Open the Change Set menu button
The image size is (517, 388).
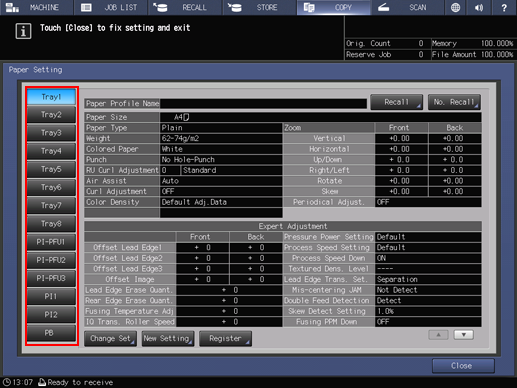(110, 339)
